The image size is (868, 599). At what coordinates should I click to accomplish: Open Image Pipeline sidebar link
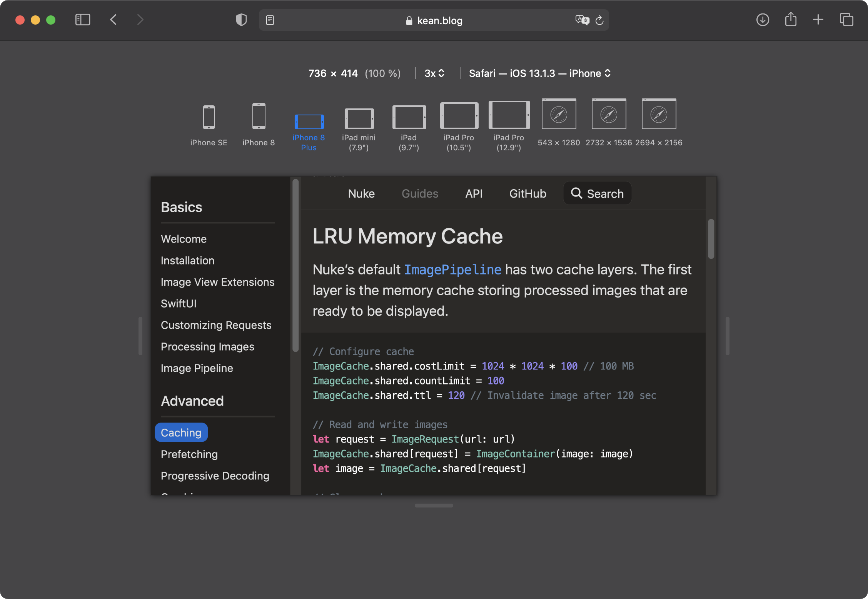point(197,368)
